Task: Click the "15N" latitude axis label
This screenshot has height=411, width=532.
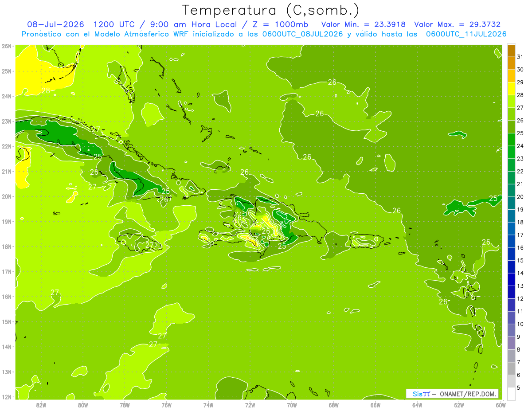Action: point(7,321)
